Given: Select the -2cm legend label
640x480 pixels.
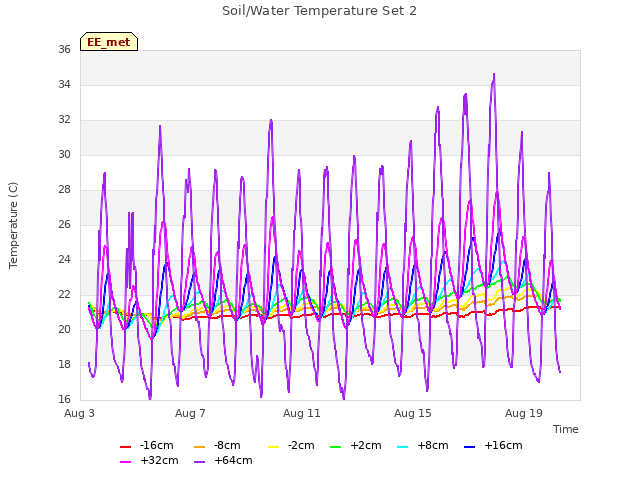Looking at the screenshot, I should pos(301,445).
